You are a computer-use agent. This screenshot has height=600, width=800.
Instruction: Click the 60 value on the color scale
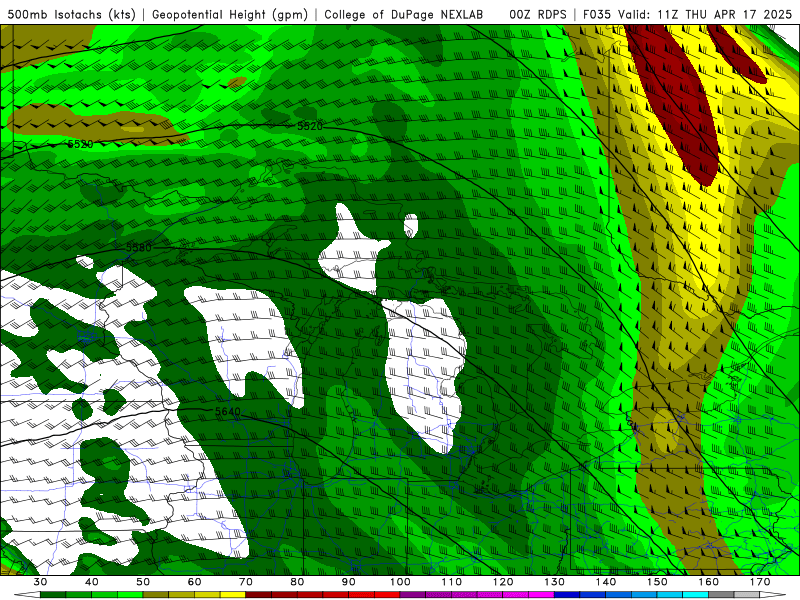[x=194, y=582]
